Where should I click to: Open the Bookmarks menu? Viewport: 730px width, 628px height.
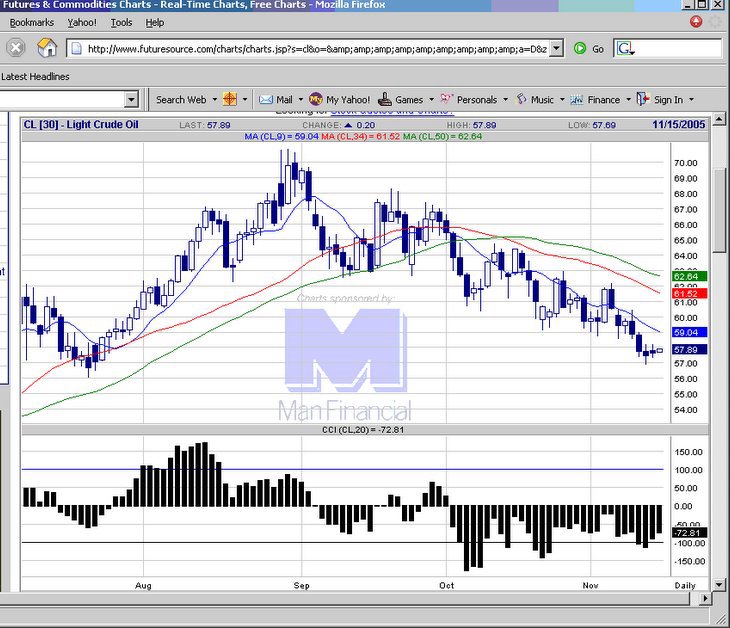point(32,22)
